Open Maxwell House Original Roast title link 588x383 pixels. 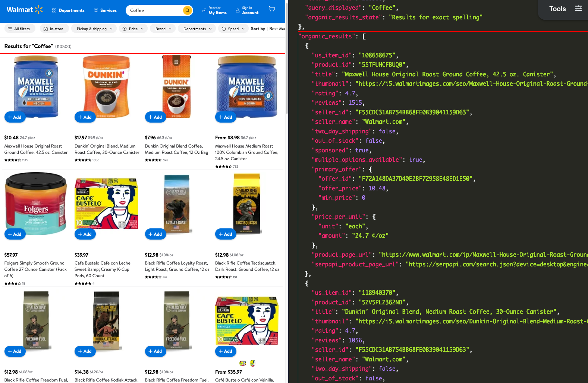[x=36, y=149]
